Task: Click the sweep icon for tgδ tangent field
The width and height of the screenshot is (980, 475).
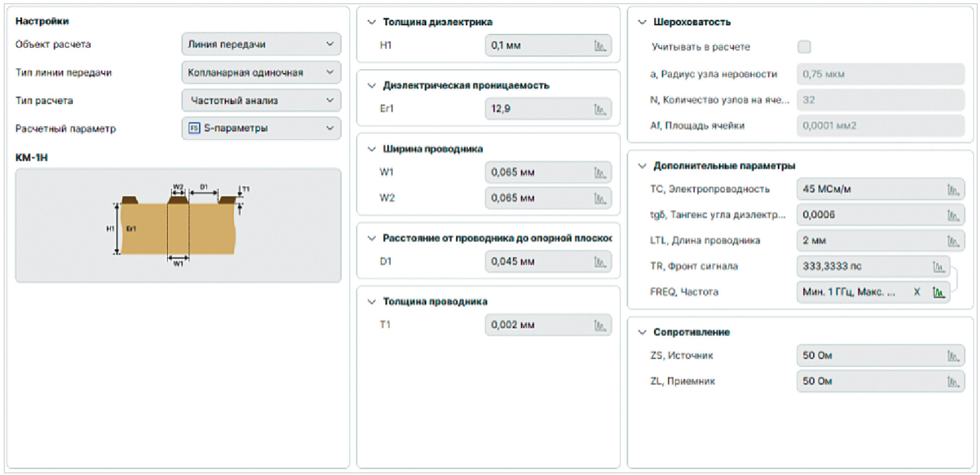Action: click(953, 215)
